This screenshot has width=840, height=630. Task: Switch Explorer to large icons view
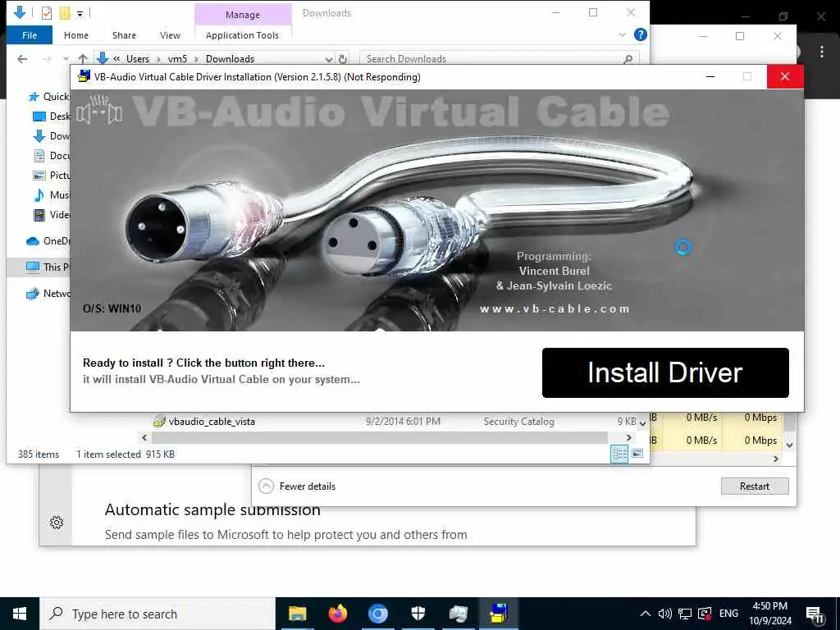click(637, 454)
